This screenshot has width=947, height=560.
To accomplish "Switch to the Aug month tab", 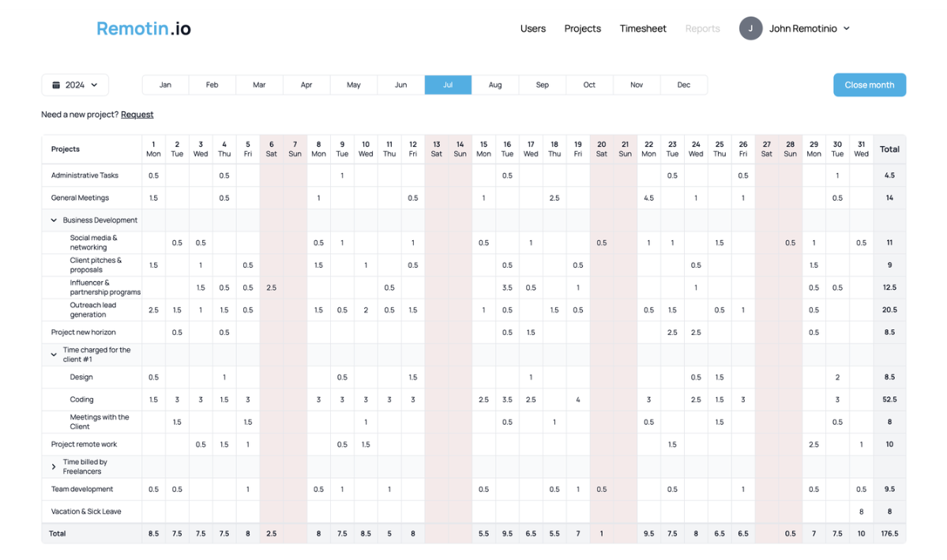I will [494, 85].
